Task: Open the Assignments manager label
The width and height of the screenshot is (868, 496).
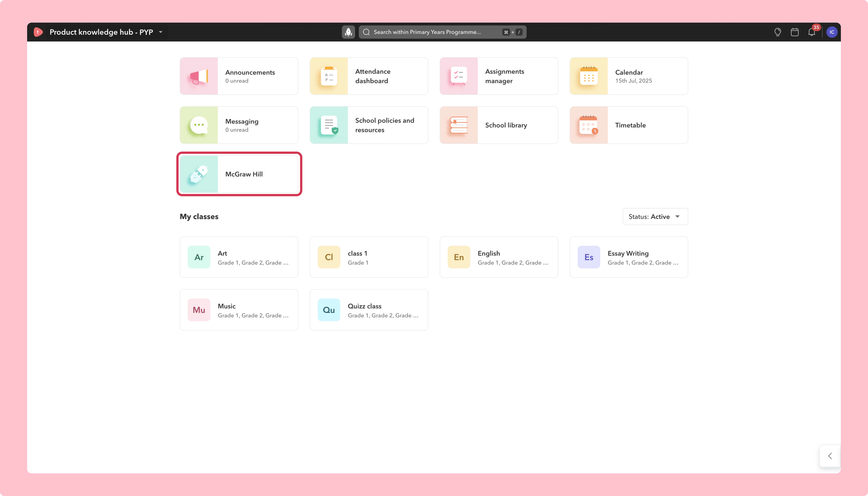Action: (x=505, y=76)
